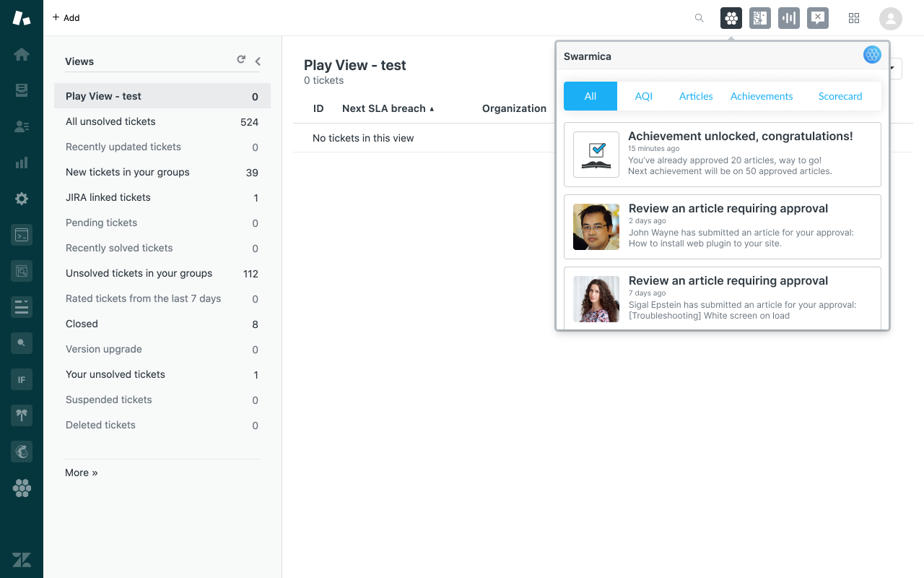924x578 pixels.
Task: Open the chat bubble X top bar icon
Action: tap(818, 18)
